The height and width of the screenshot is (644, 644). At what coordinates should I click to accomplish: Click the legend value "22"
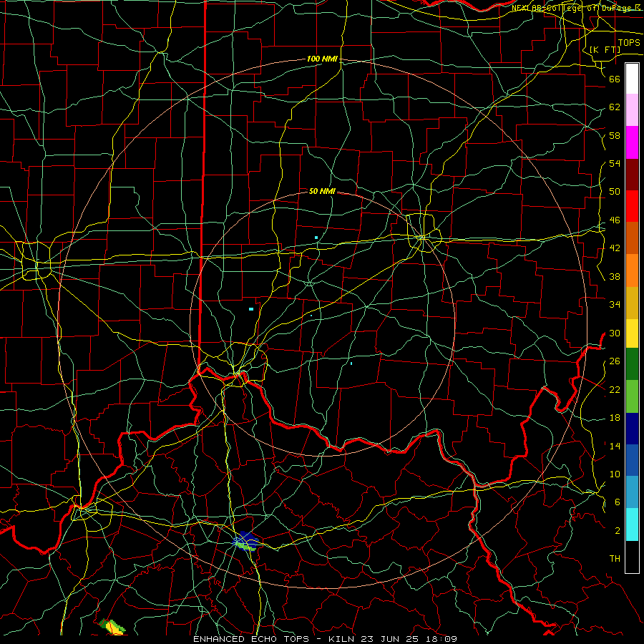coord(615,389)
